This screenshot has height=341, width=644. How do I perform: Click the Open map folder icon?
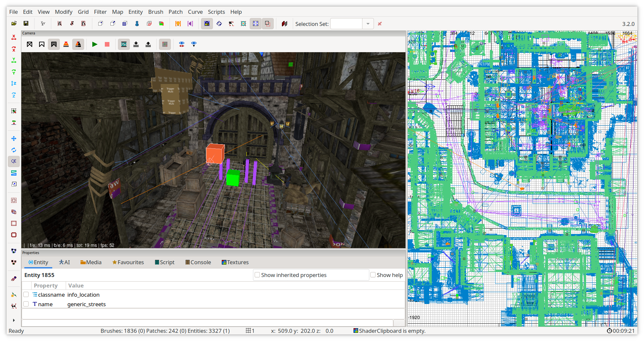click(14, 24)
